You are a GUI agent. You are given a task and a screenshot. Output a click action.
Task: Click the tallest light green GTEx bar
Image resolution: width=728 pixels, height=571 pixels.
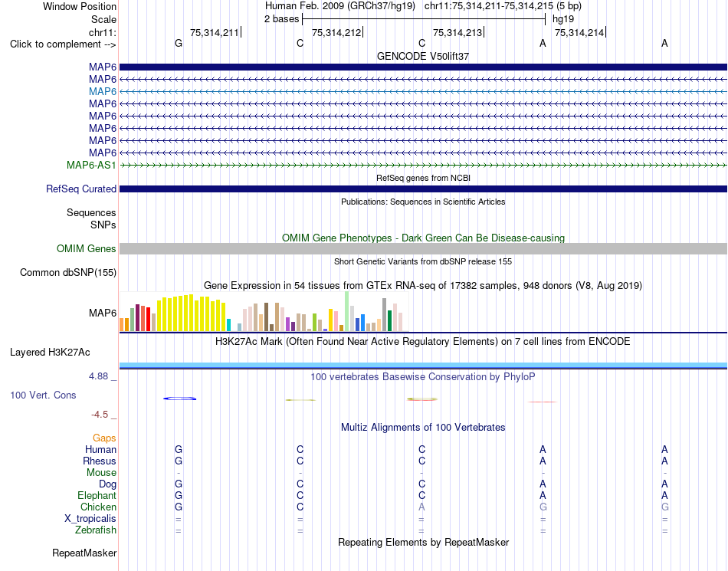click(347, 311)
